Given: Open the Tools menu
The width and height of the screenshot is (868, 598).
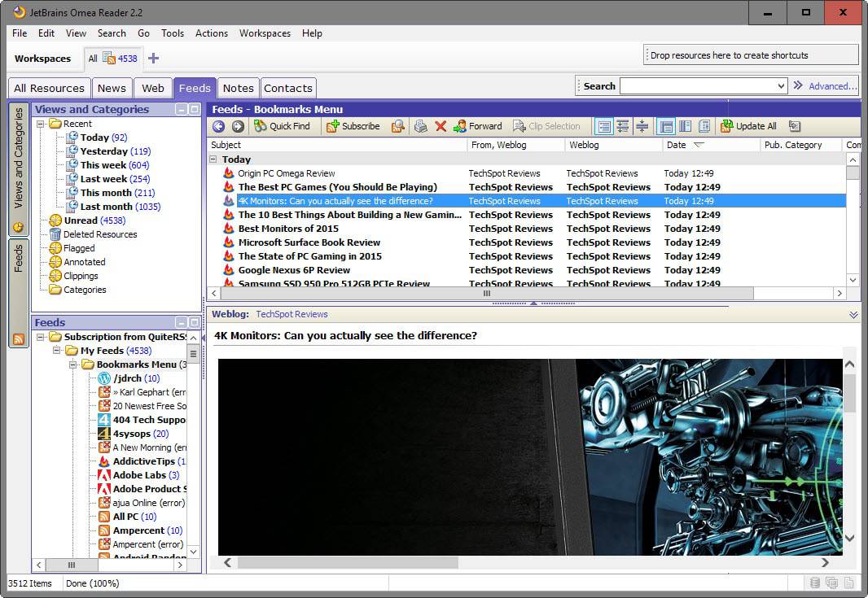Looking at the screenshot, I should (x=172, y=33).
